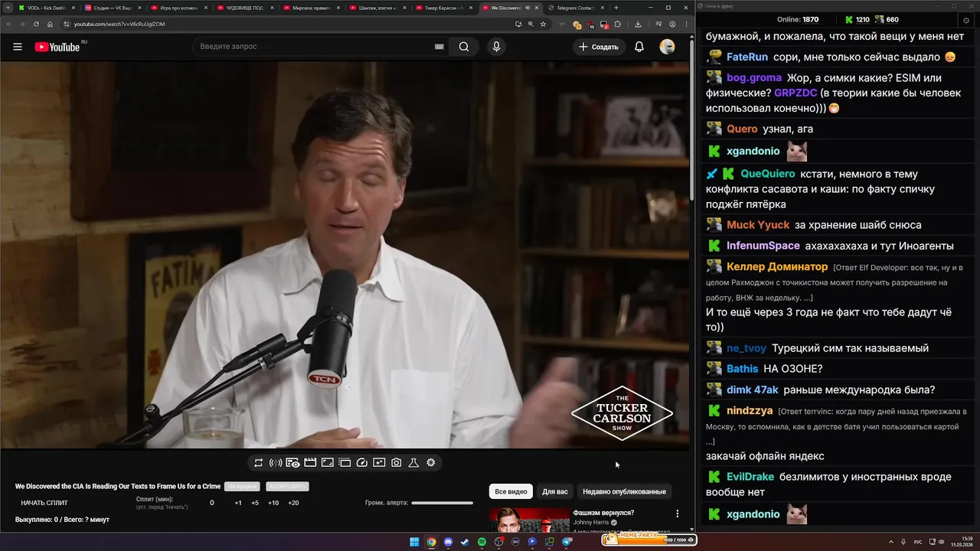Click the +20 split minutes button

pyautogui.click(x=293, y=503)
